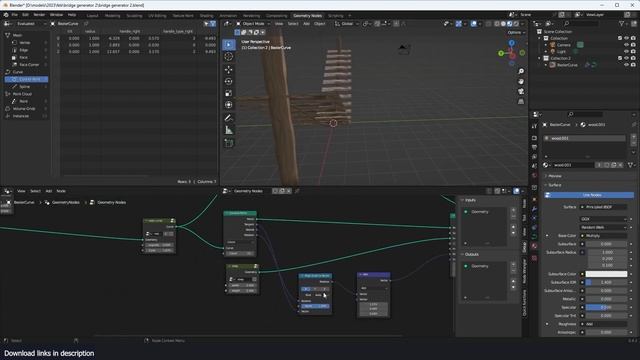Image resolution: width=640 pixels, height=360 pixels.
Task: Click Base Color Multiply link button
Action: tap(603, 236)
